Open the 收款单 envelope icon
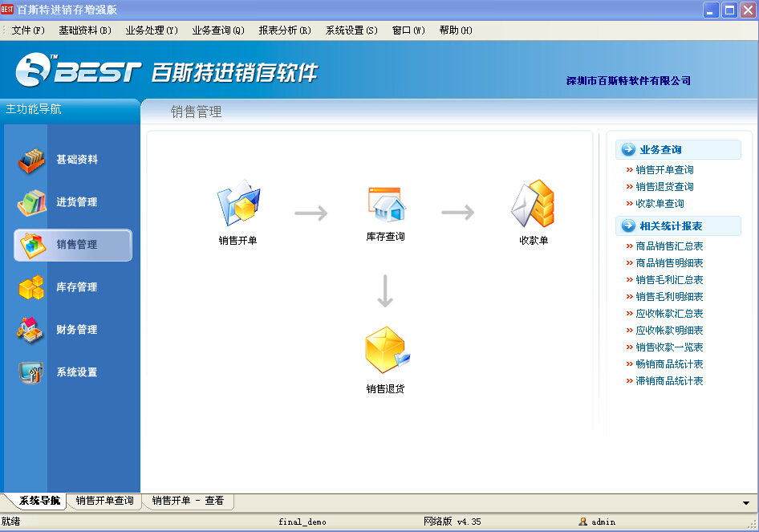Viewport: 759px width, 532px height. 533,204
